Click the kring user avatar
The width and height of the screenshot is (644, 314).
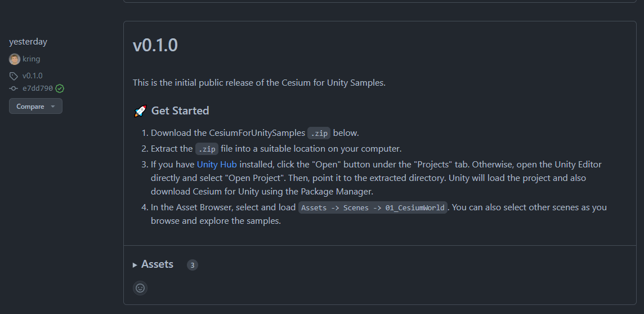(15, 59)
